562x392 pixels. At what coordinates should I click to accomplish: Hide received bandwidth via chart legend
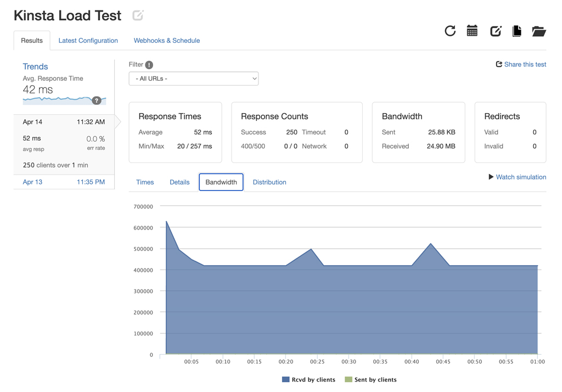[308, 379]
